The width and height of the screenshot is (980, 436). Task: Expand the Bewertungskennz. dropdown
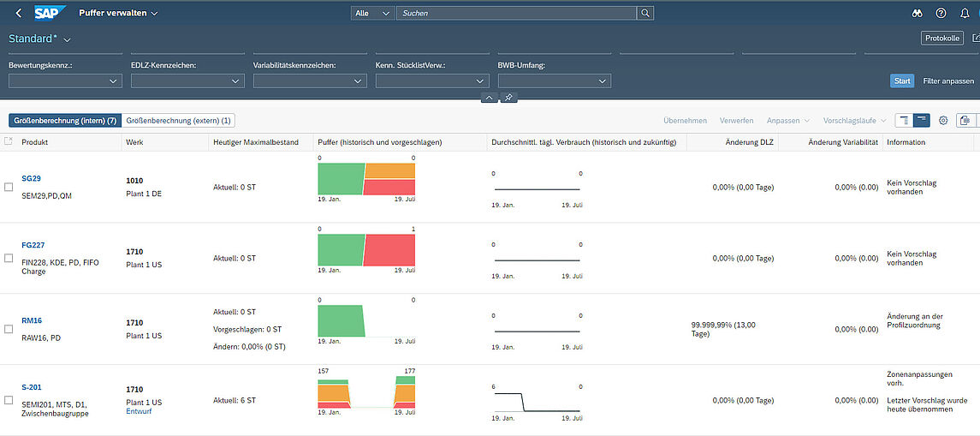(115, 81)
